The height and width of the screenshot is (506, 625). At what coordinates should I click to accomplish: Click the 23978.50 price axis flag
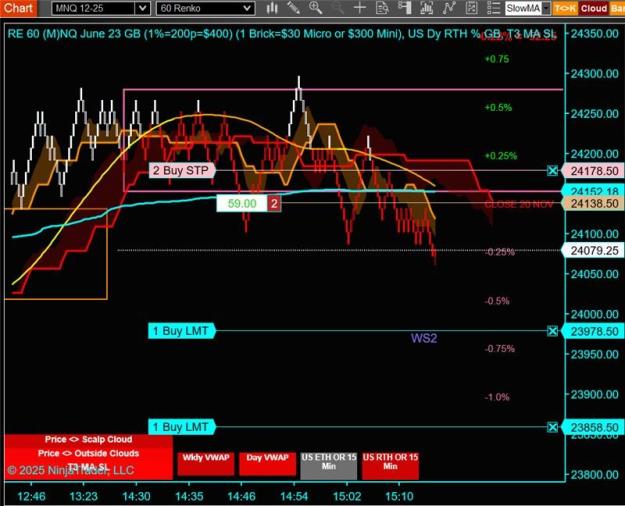pyautogui.click(x=592, y=331)
